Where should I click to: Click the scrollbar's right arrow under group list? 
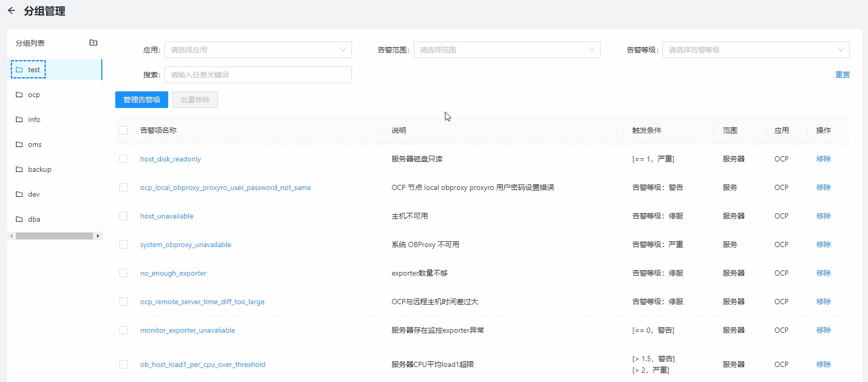click(98, 236)
